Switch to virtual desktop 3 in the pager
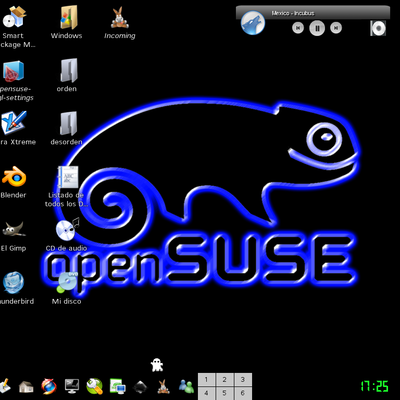Image resolution: width=400 pixels, height=400 pixels. tap(243, 380)
